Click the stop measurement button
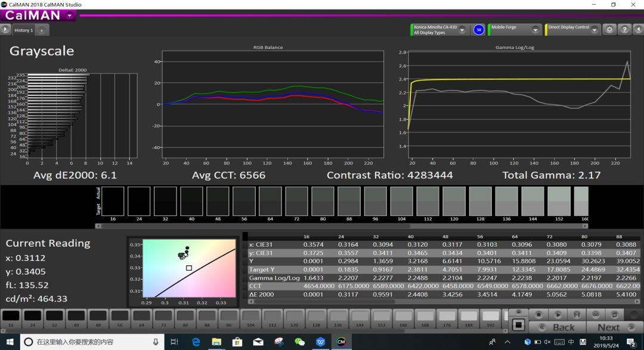 point(538,314)
